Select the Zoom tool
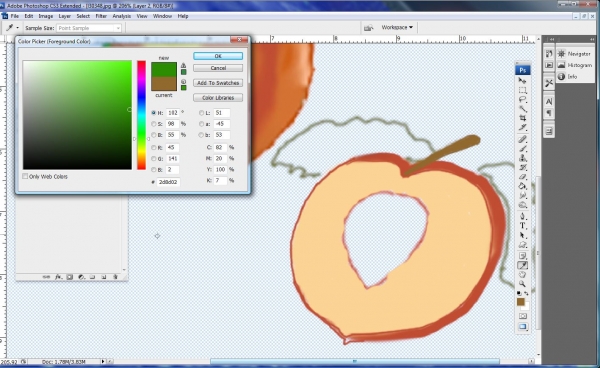Viewport: 600px width, 368px height. tap(522, 284)
